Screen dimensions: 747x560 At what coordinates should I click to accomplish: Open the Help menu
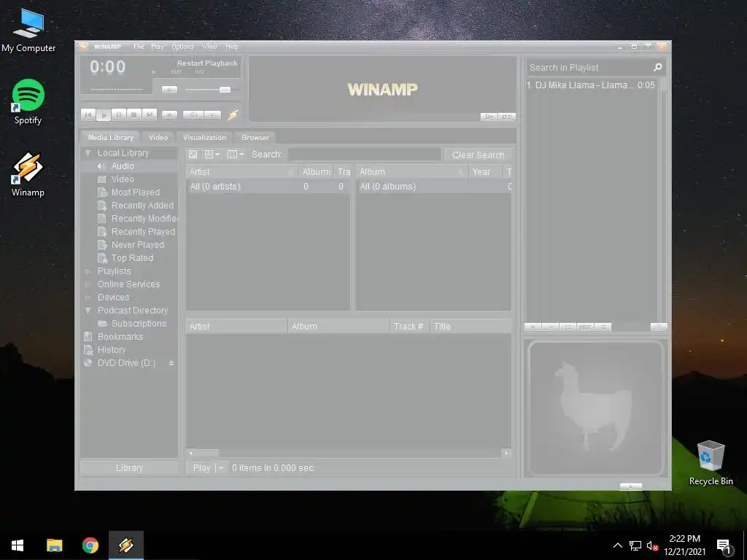pyautogui.click(x=232, y=47)
